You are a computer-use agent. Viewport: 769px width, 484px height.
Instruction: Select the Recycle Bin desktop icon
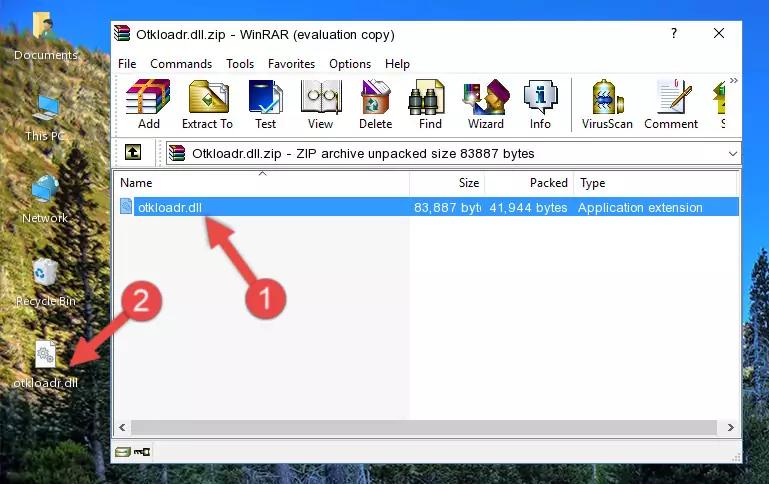tap(45, 282)
